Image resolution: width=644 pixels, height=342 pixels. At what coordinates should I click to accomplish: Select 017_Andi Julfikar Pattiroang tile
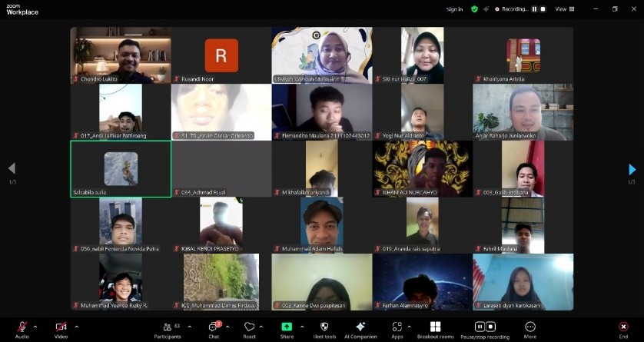tap(121, 112)
